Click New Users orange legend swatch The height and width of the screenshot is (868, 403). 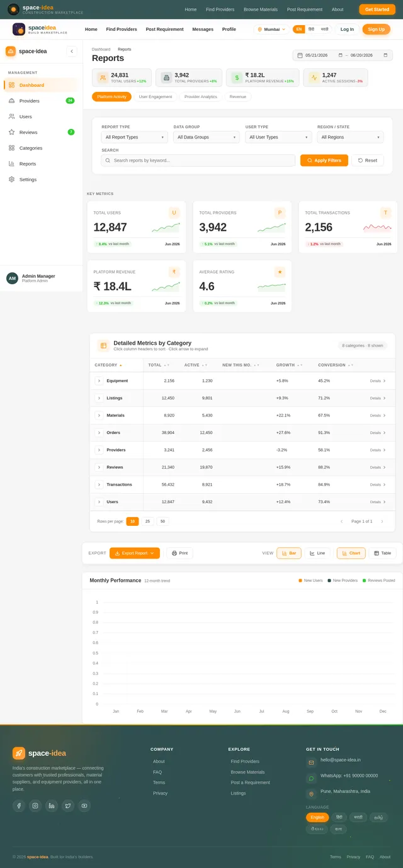pos(300,581)
